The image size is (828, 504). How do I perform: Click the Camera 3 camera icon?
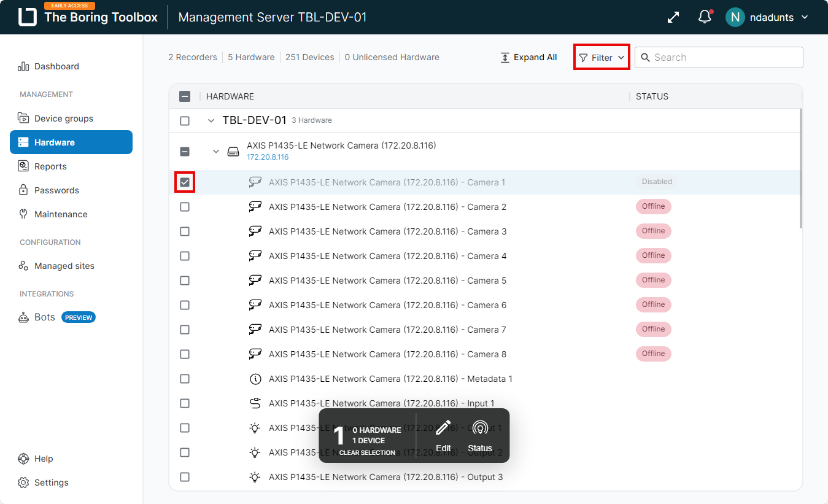coord(255,231)
